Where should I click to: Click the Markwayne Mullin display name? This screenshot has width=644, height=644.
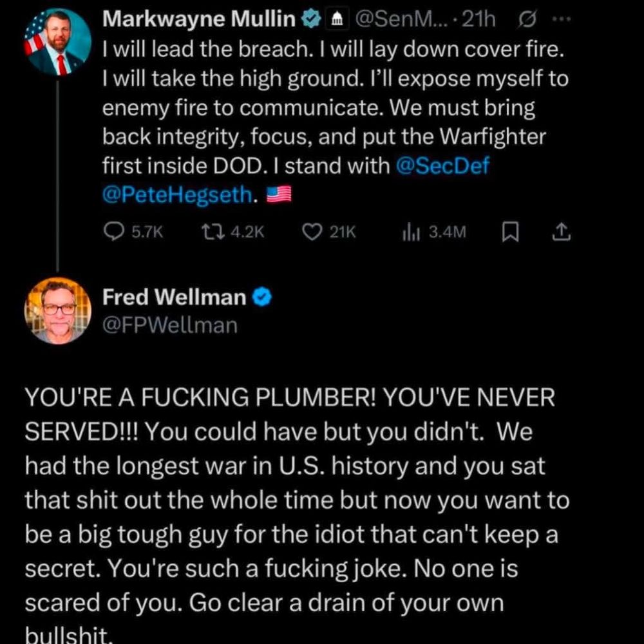click(x=199, y=20)
